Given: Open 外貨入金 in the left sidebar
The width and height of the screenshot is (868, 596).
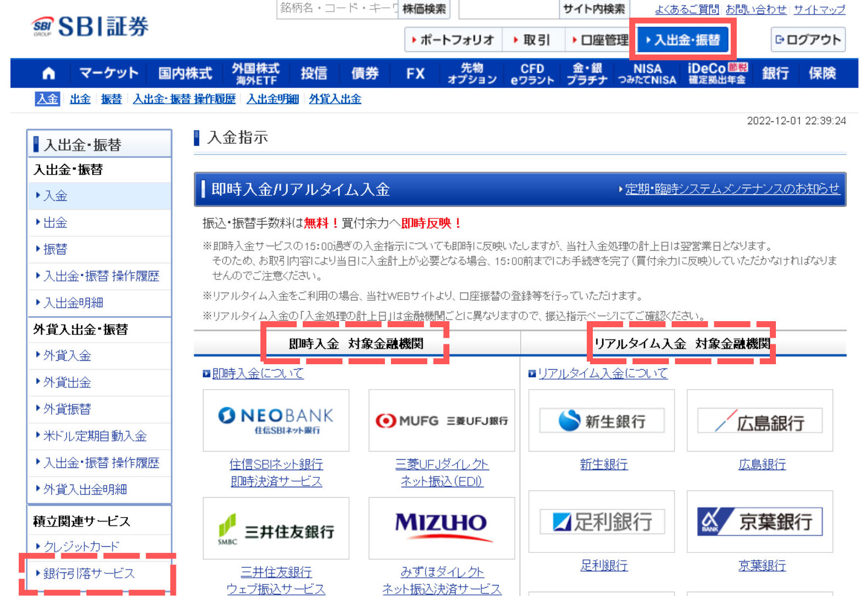Looking at the screenshot, I should (x=99, y=356).
